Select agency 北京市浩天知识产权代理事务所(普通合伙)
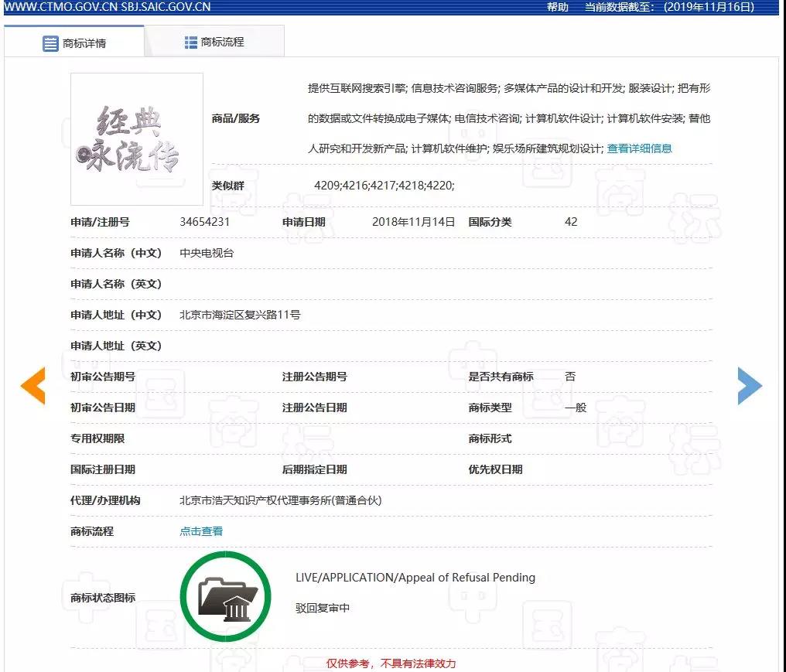The image size is (786, 672). tap(281, 500)
